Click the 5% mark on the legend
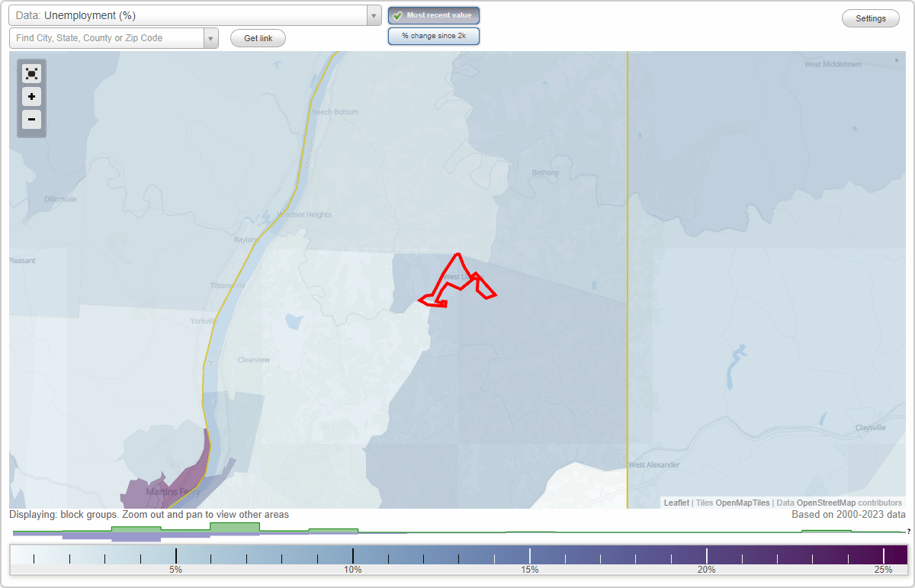915x588 pixels. point(175,570)
